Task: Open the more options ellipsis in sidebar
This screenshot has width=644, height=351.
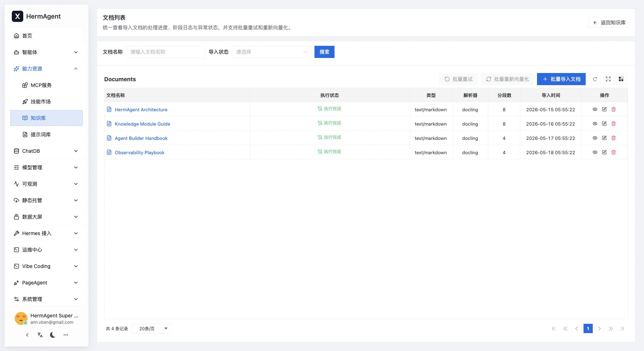Action: tap(66, 335)
